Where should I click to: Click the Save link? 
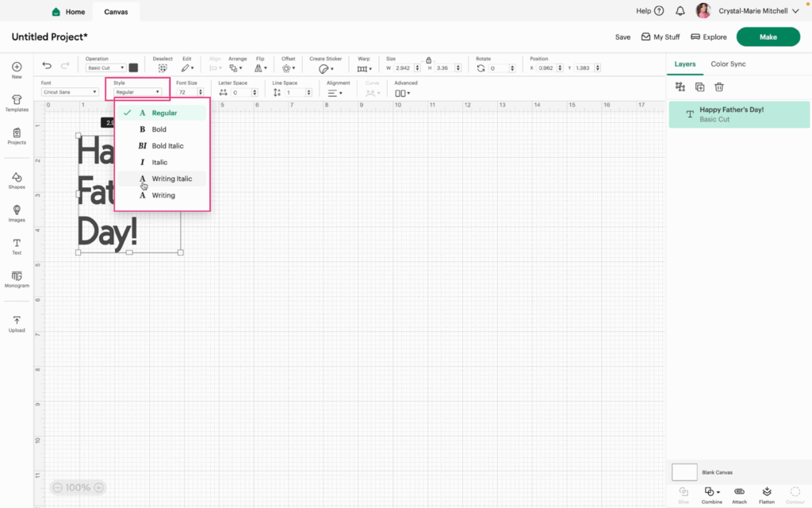point(622,37)
